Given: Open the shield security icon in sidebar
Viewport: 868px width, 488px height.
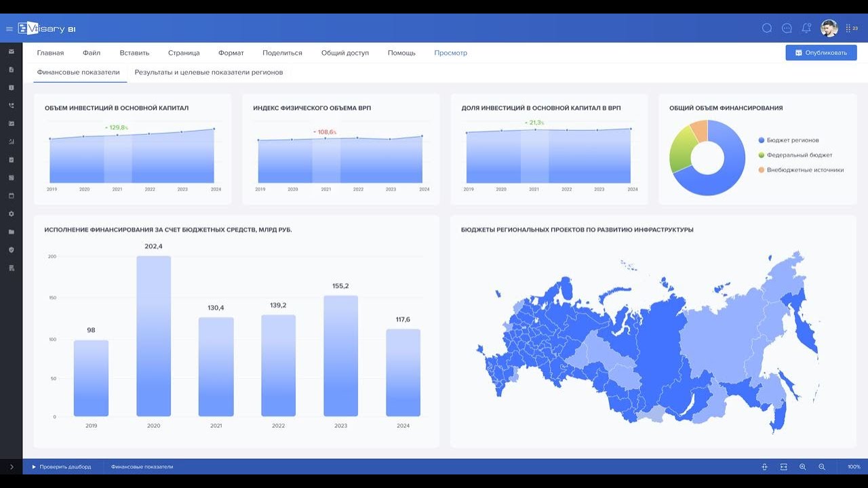Looking at the screenshot, I should tap(12, 250).
